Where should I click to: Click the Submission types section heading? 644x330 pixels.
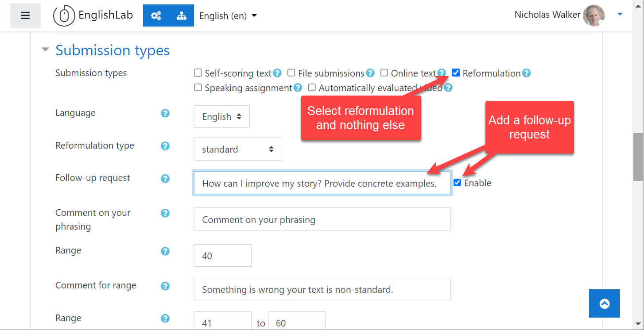click(113, 50)
